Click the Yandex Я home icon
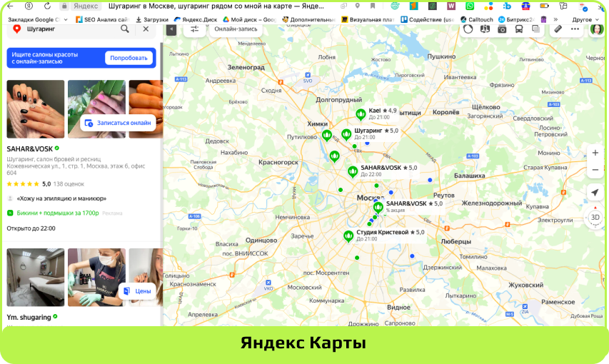This screenshot has height=364, width=609. 29,6
